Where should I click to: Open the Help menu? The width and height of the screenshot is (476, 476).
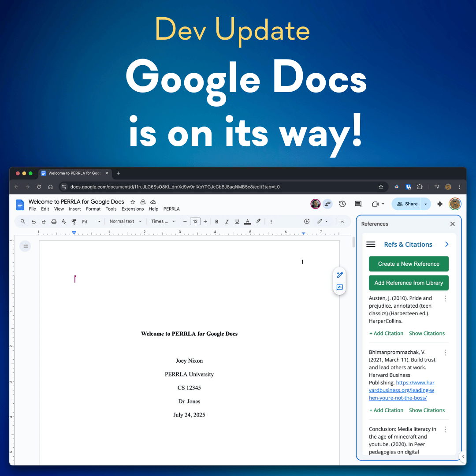pos(154,209)
